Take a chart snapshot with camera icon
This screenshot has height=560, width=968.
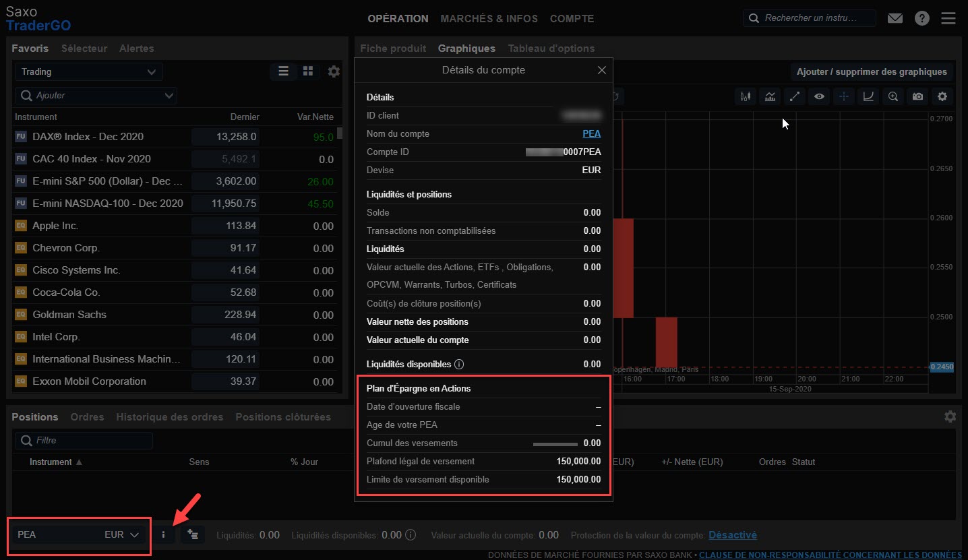pyautogui.click(x=917, y=97)
